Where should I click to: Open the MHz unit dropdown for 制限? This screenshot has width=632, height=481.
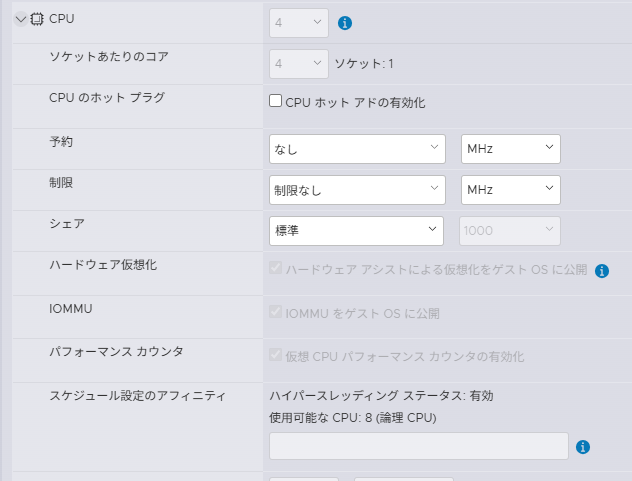(x=510, y=189)
